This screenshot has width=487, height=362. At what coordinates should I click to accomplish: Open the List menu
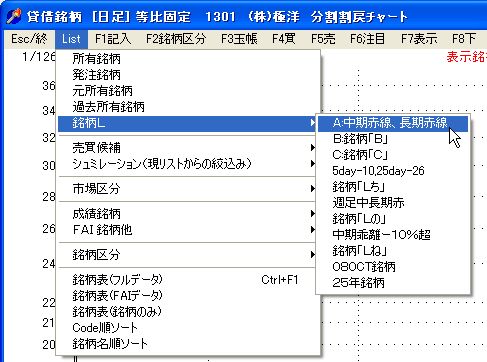[x=71, y=39]
